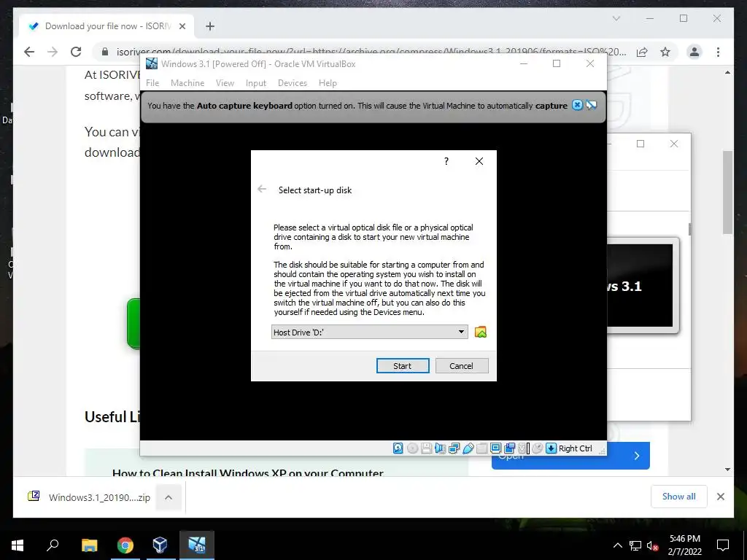Close the ISORIVER Chrome tab
The width and height of the screenshot is (747, 560).
coord(182,26)
